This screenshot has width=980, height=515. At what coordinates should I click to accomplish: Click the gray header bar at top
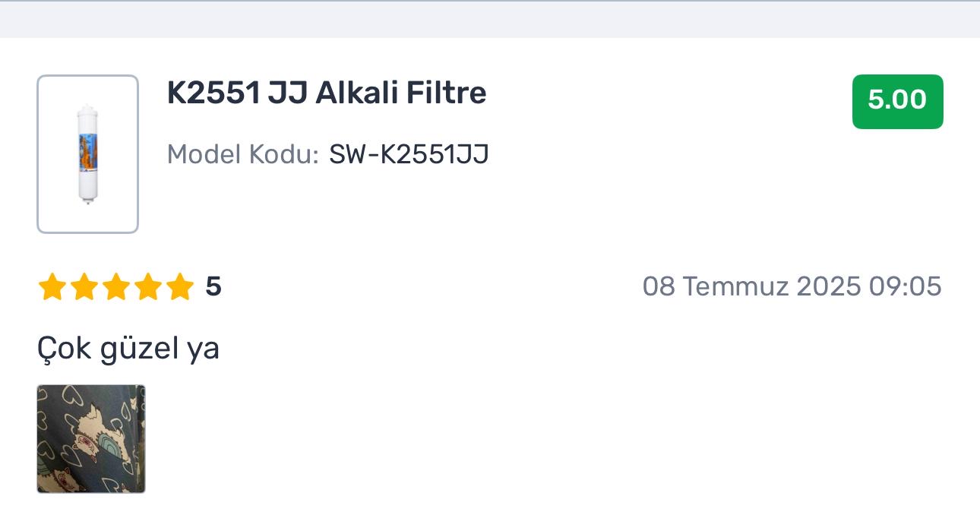(x=490, y=19)
